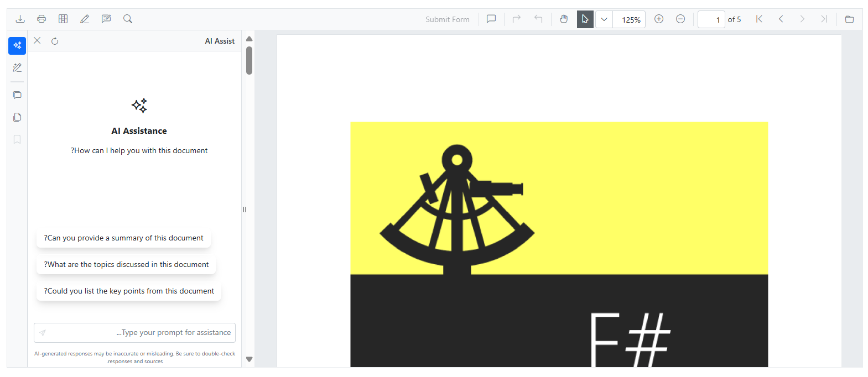The height and width of the screenshot is (377, 868).
Task: Click the AI-generated responses disclaimer text
Action: pos(135,358)
